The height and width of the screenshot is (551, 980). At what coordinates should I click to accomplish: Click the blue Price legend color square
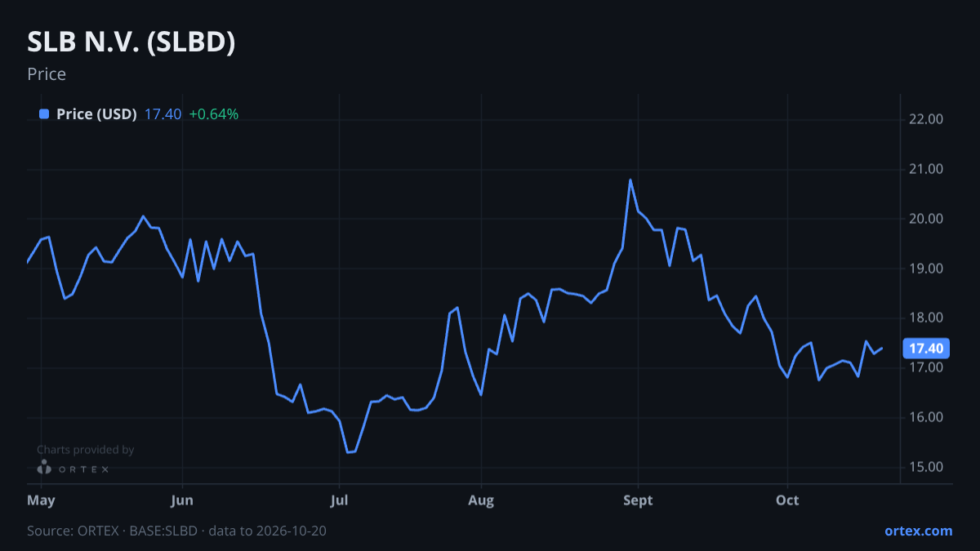44,114
